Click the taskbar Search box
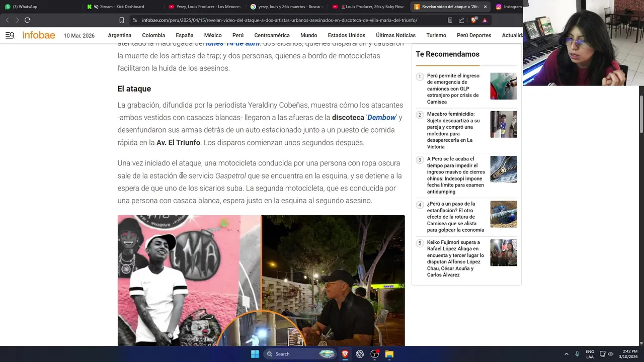The height and width of the screenshot is (362, 644). click(300, 354)
